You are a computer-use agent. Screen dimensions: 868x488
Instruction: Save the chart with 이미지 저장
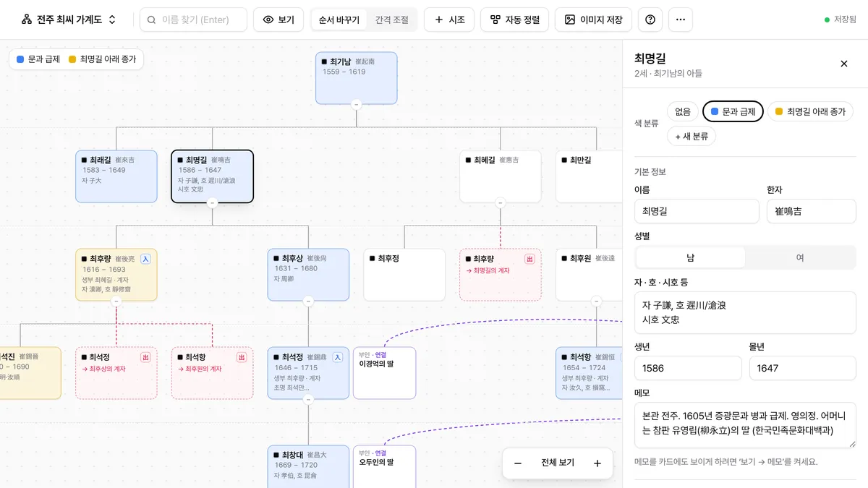click(x=594, y=20)
